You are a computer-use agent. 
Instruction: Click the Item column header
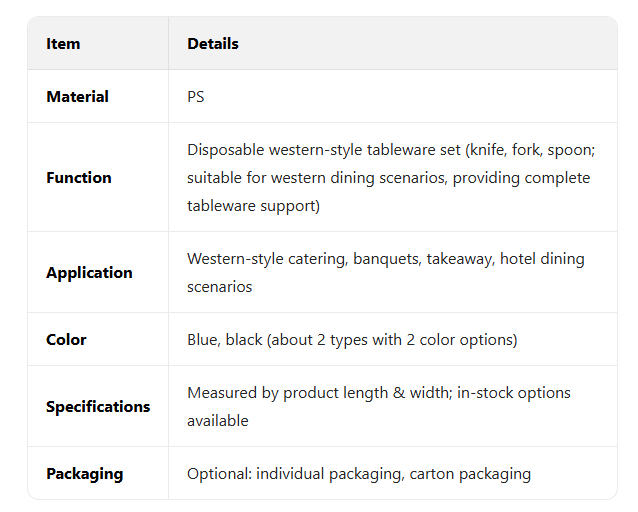63,44
